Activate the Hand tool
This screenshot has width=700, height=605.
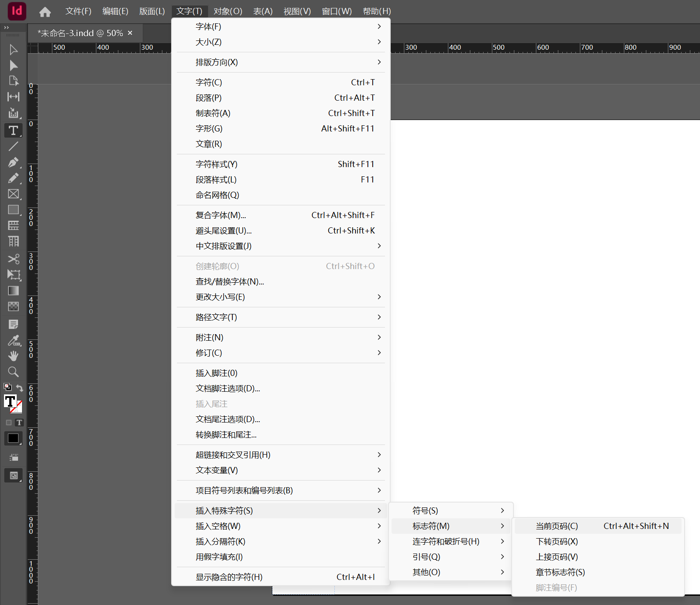click(13, 356)
